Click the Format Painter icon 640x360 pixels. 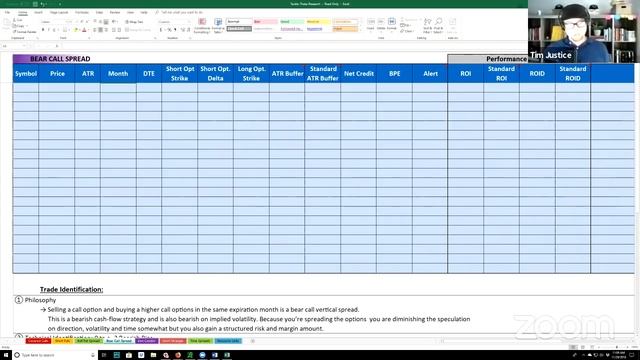(24, 32)
